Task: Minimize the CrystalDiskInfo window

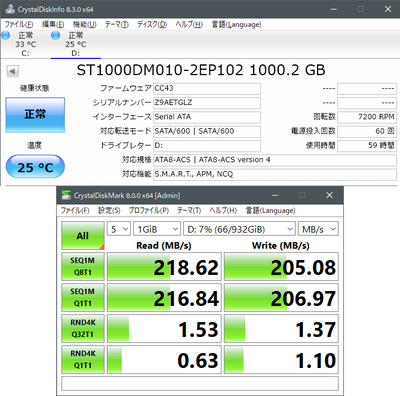Action: [334, 9]
